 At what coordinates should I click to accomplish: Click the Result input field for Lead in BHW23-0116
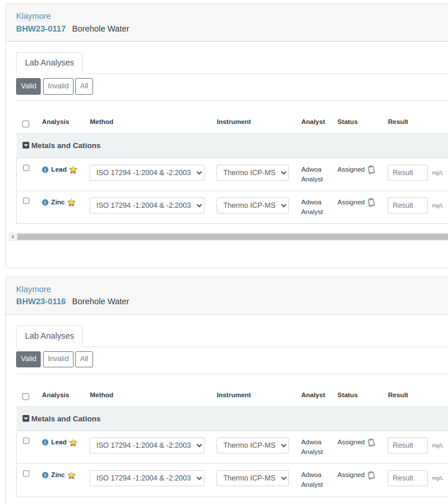pos(407,445)
